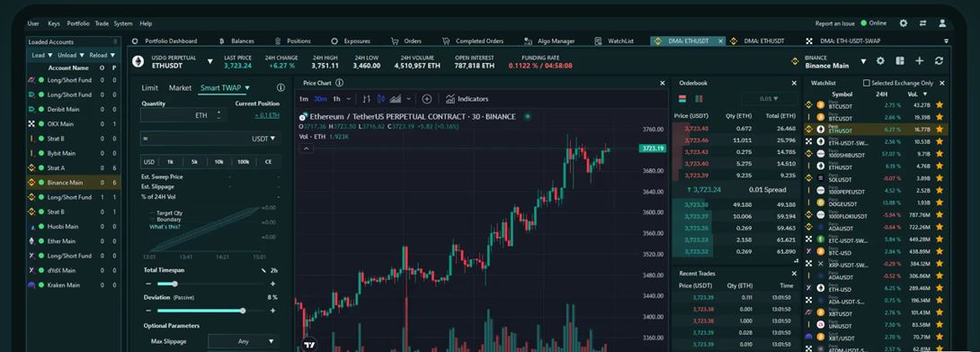This screenshot has height=352, width=980.
Task: Show orderbook in side-by-side view
Action: pyautogui.click(x=699, y=99)
